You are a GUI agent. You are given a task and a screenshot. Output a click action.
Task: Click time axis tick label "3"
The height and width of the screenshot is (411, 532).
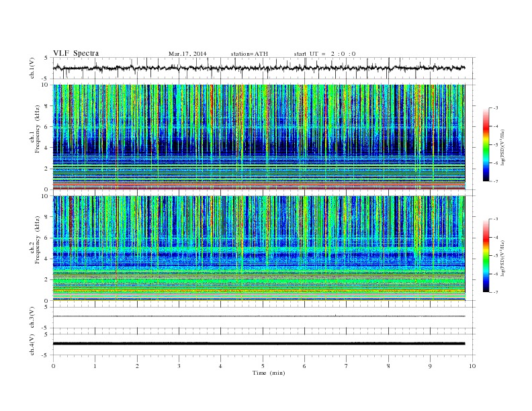pyautogui.click(x=179, y=366)
